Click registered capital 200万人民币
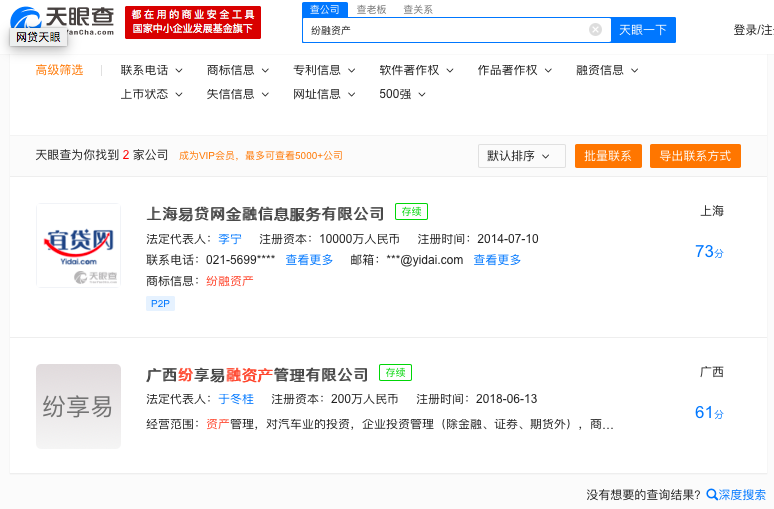The width and height of the screenshot is (774, 509). point(364,399)
